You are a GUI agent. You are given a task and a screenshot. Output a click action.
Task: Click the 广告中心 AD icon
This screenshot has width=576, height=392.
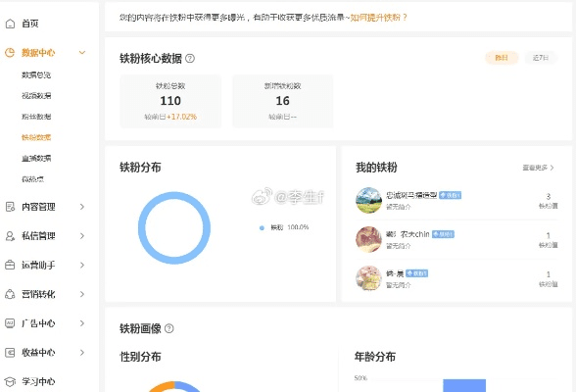(x=10, y=323)
